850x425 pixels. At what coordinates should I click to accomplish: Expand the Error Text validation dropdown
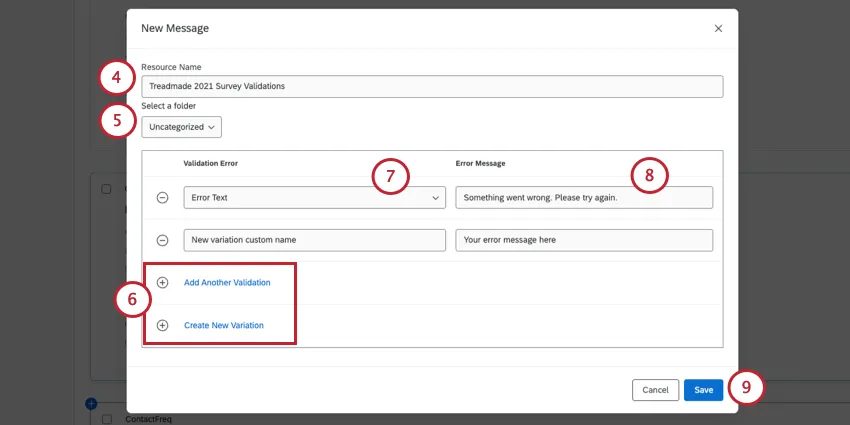314,198
